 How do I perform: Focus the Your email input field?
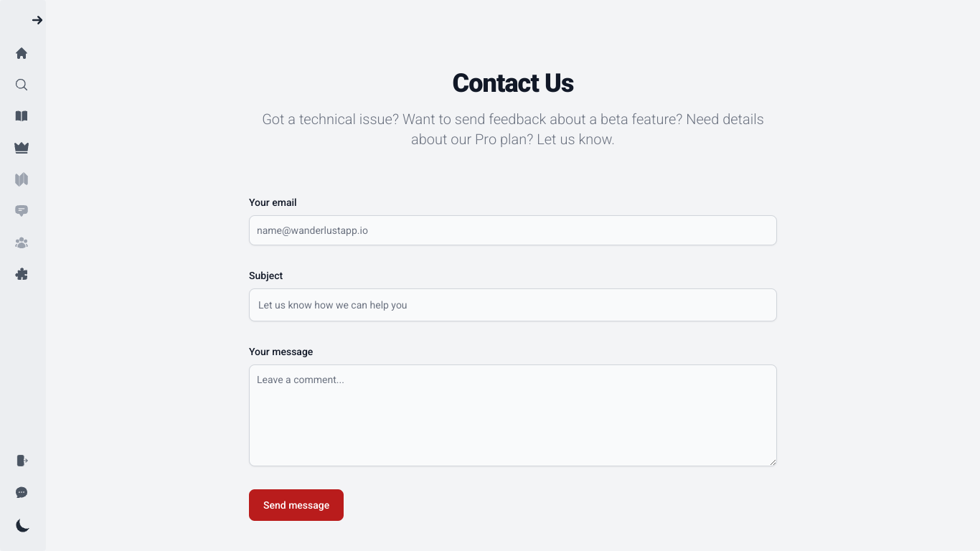(x=513, y=230)
